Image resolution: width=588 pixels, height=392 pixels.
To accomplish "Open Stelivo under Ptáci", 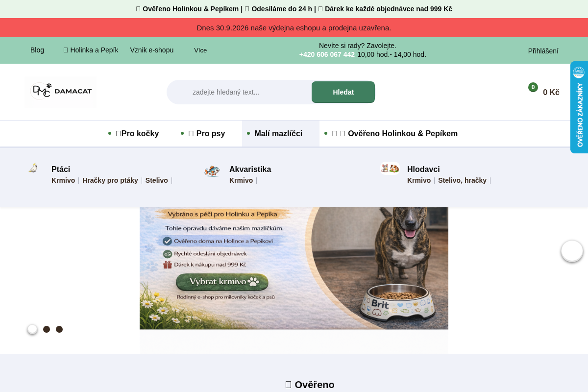I will [x=157, y=180].
